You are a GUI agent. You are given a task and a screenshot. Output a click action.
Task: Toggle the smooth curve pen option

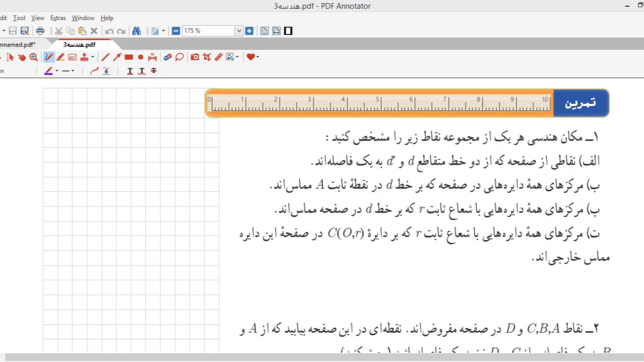[94, 71]
